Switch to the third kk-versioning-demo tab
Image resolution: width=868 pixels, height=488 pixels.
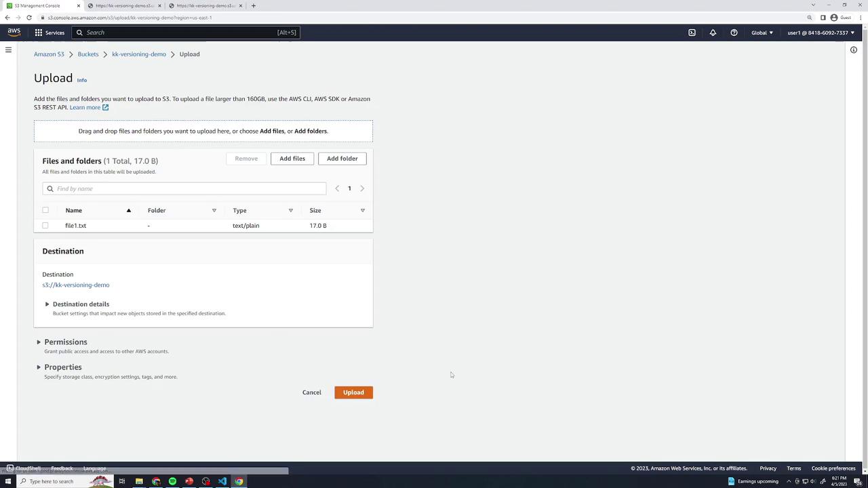(x=206, y=5)
